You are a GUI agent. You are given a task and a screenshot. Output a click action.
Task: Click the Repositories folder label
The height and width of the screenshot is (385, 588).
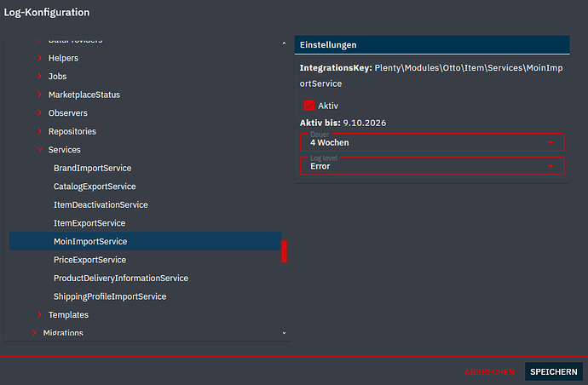coord(72,131)
